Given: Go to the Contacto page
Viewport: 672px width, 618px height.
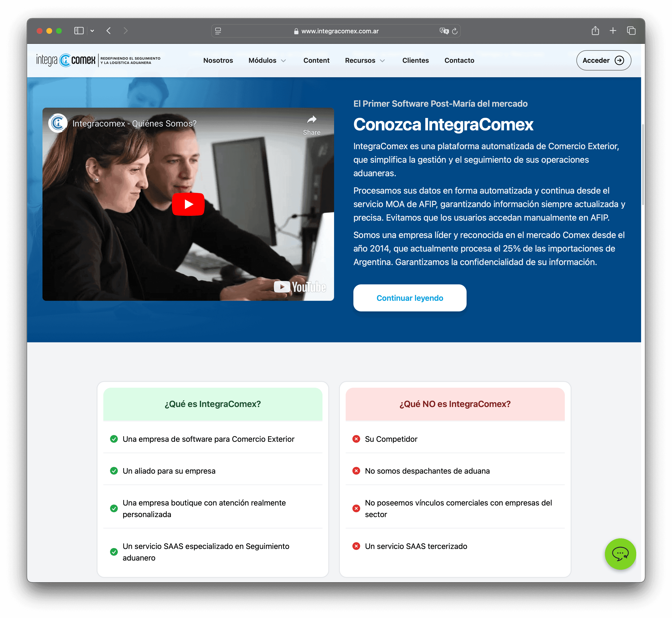Looking at the screenshot, I should 459,61.
